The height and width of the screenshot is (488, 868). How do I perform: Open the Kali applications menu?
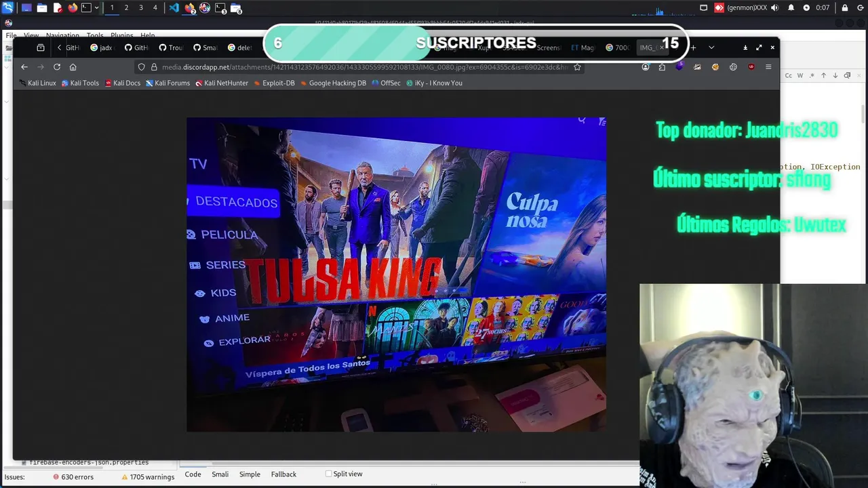(x=7, y=7)
